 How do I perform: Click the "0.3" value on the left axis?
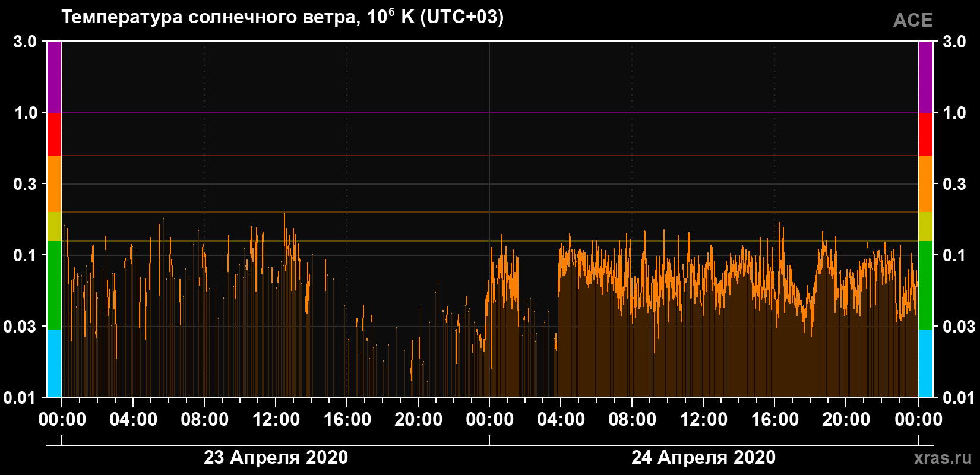pos(25,184)
